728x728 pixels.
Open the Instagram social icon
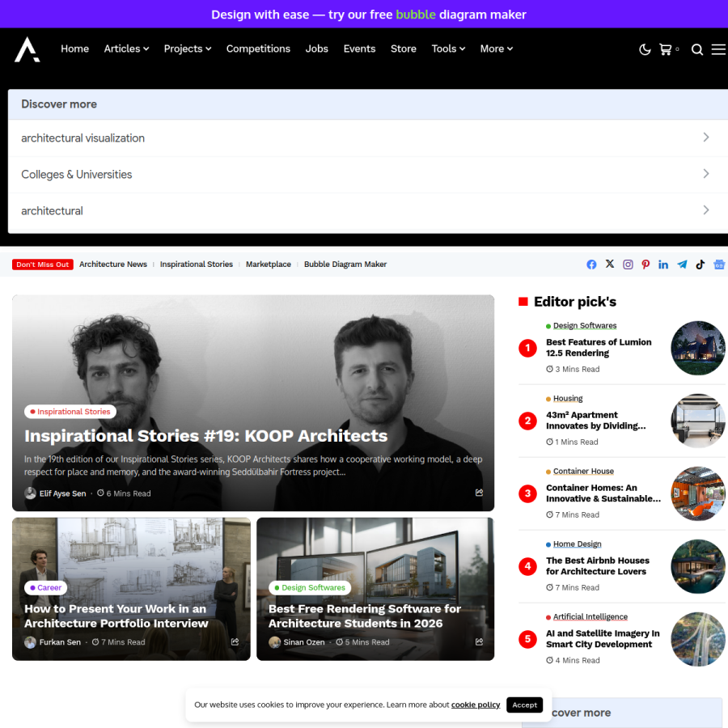click(628, 265)
